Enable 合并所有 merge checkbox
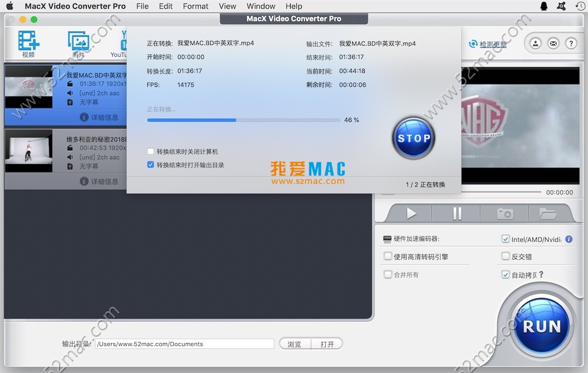The height and width of the screenshot is (373, 588). tap(388, 274)
